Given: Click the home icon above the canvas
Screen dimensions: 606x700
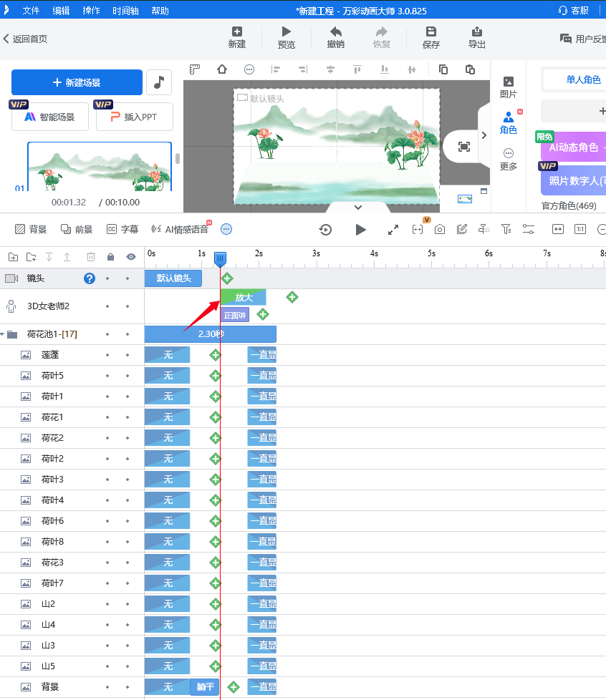Looking at the screenshot, I should (x=222, y=69).
